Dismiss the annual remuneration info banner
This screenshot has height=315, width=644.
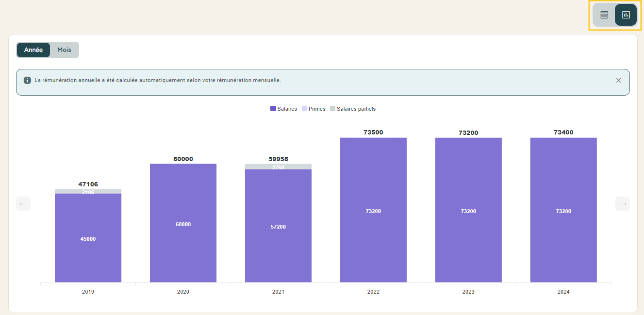618,81
